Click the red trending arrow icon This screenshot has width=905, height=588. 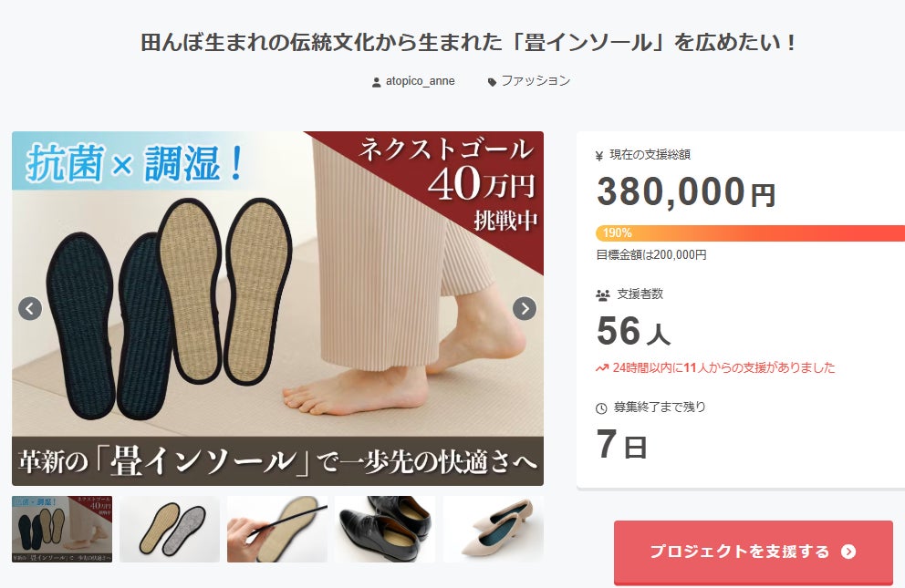coord(602,367)
